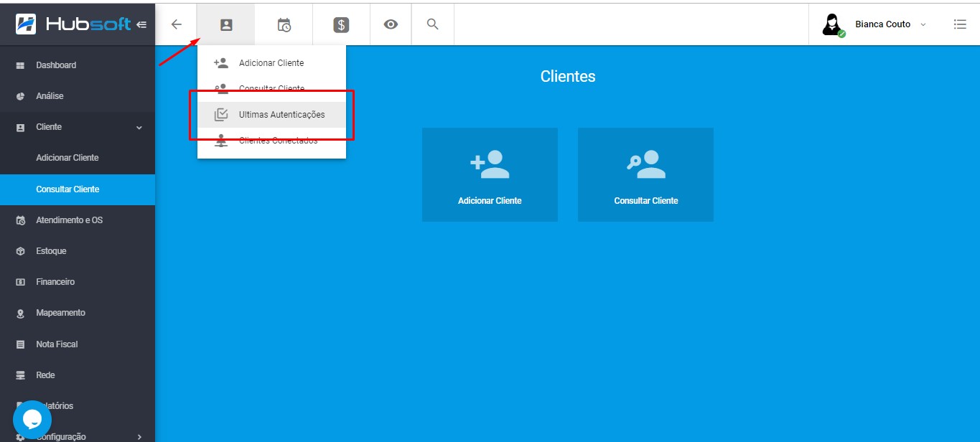Open Mapeamento in the sidebar
The height and width of the screenshot is (442, 980).
point(78,313)
